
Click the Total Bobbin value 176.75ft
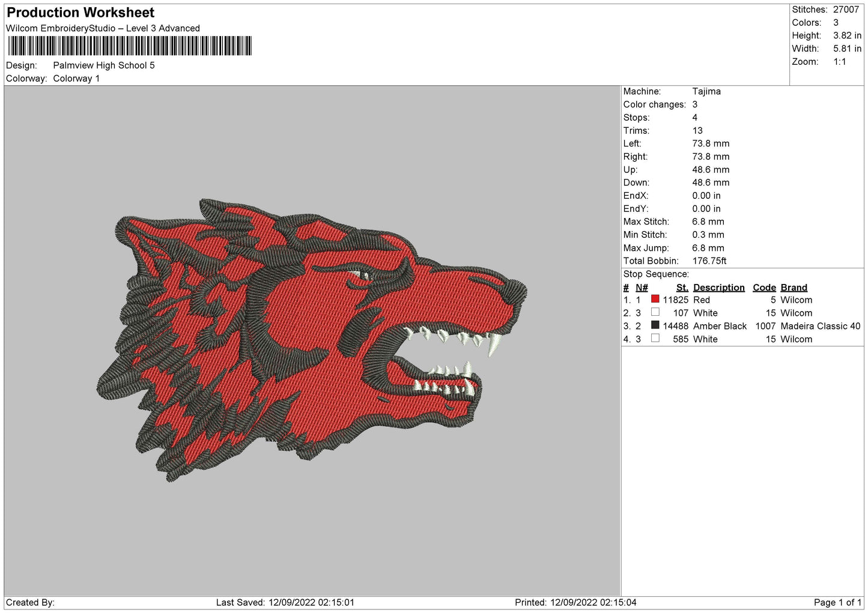coord(709,261)
